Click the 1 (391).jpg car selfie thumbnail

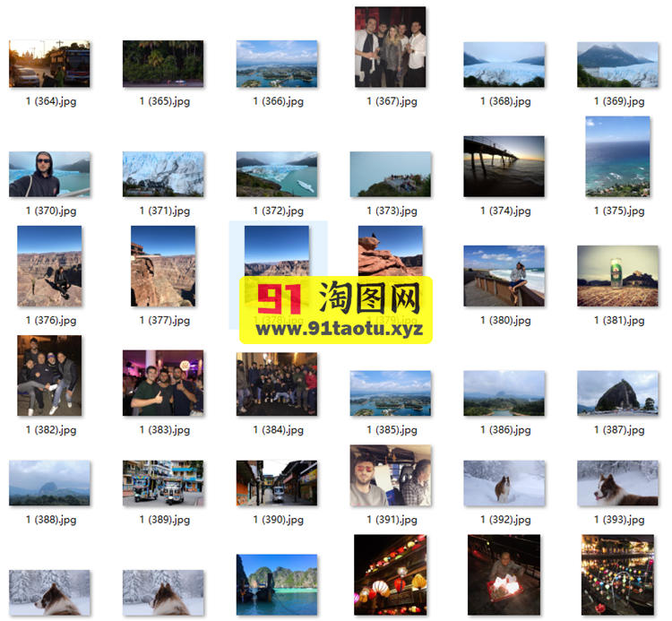point(391,475)
